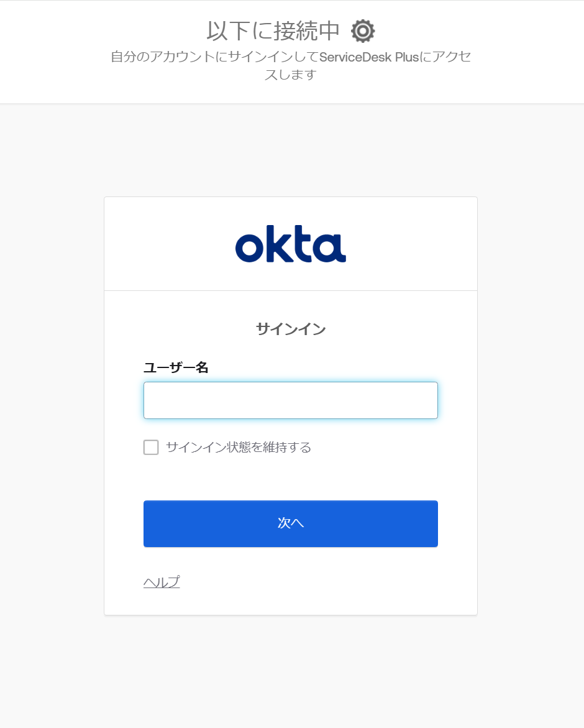Viewport: 584px width, 728px height.
Task: Click the letter 'a' of the Okta logo
Action: (x=331, y=247)
